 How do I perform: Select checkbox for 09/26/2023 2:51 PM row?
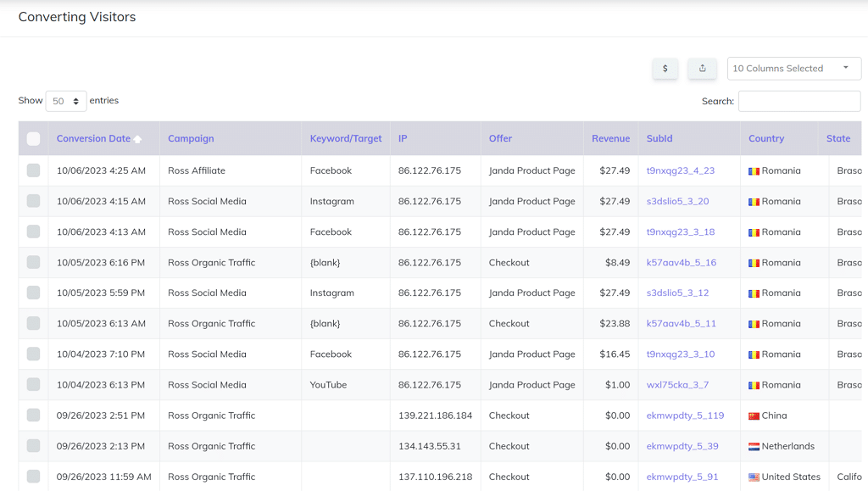[x=33, y=416]
